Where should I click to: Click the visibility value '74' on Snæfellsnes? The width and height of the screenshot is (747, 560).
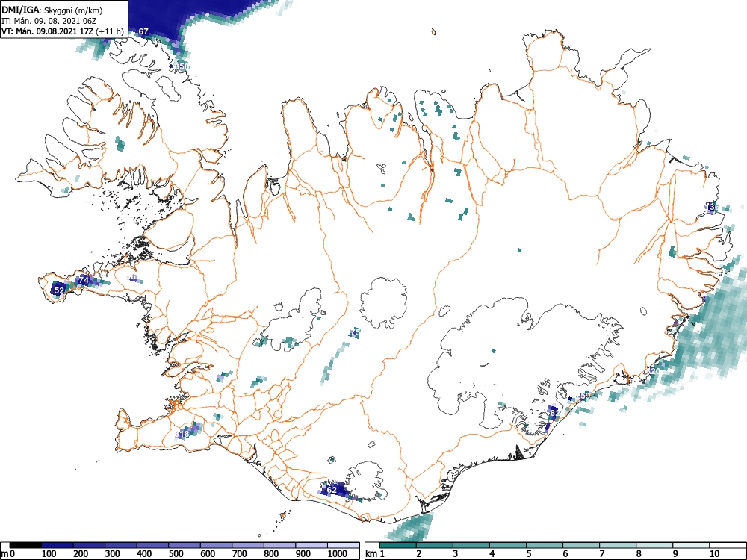click(84, 280)
